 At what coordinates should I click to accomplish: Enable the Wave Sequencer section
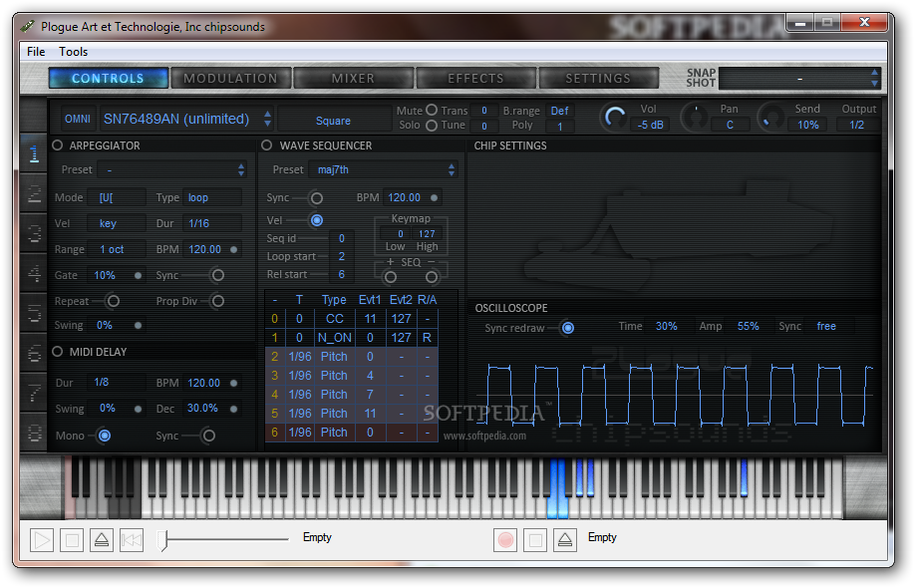click(x=267, y=146)
